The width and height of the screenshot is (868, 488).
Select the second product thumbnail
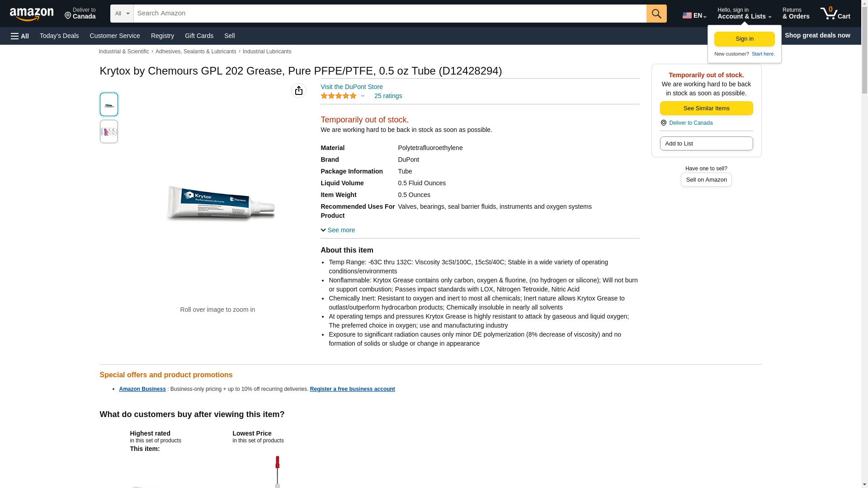[109, 131]
